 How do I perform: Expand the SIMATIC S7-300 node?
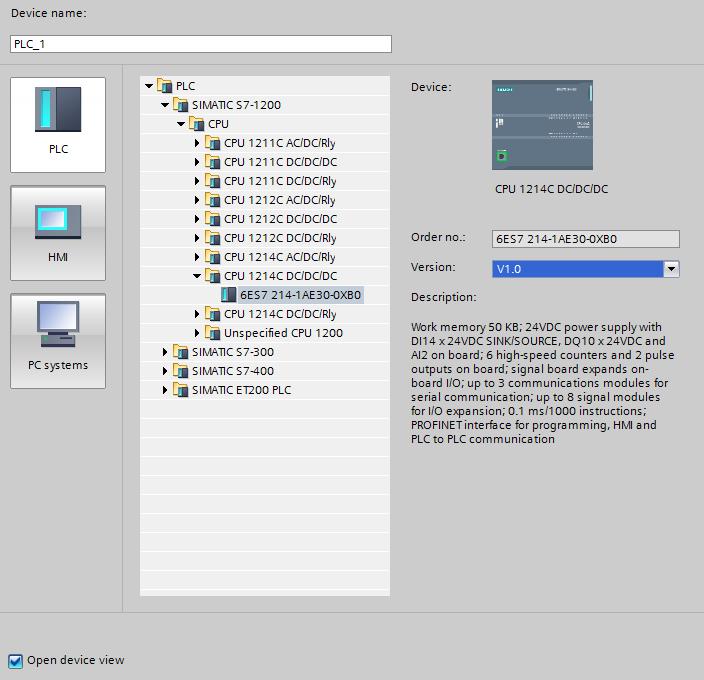click(165, 352)
